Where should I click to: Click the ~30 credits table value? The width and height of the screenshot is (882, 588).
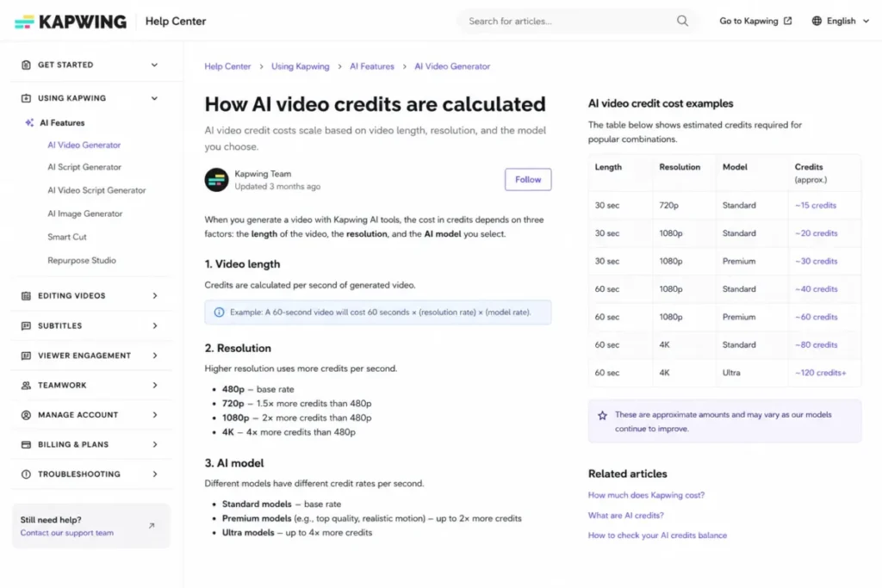(816, 262)
